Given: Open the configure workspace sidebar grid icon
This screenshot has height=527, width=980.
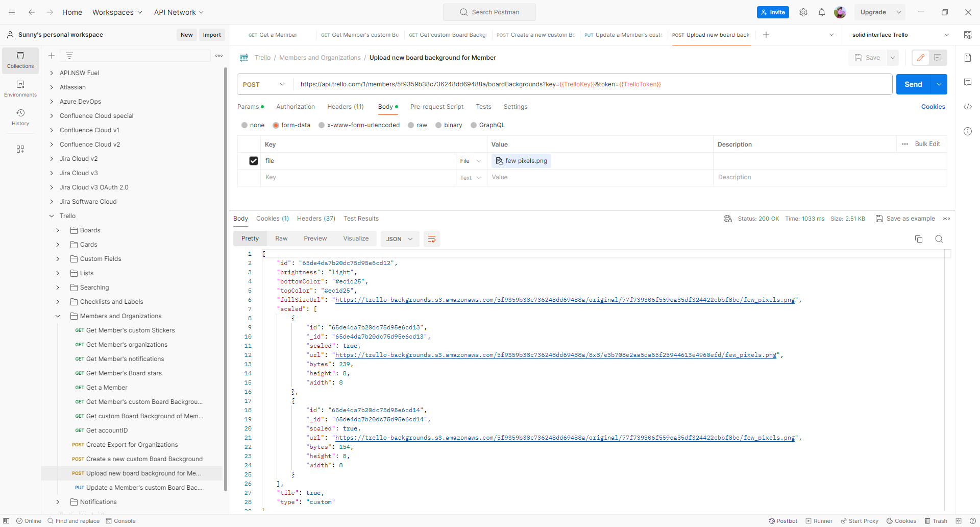Looking at the screenshot, I should pyautogui.click(x=20, y=149).
